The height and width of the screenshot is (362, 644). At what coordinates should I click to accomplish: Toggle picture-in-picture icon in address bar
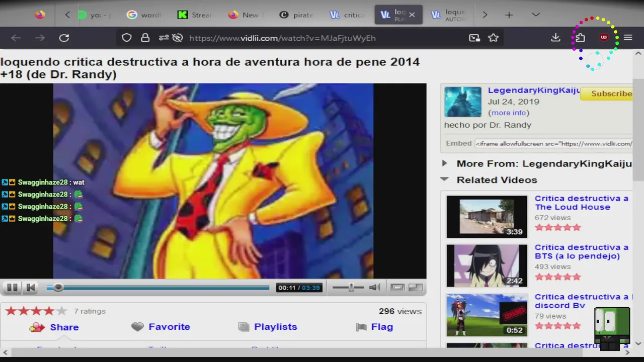coord(474,38)
